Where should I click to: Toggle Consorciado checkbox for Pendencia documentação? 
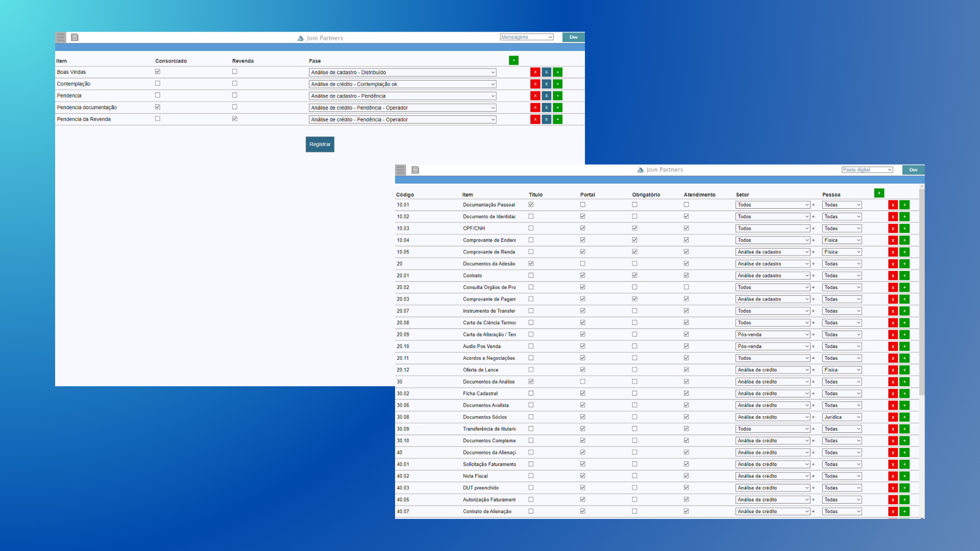coord(158,107)
